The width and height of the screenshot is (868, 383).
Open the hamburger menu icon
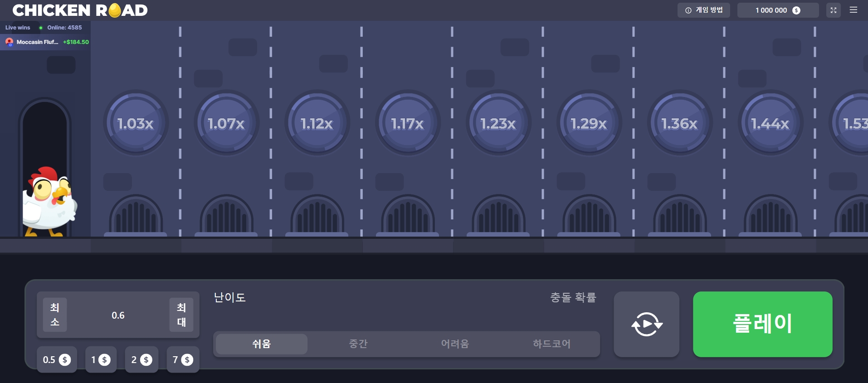(853, 10)
